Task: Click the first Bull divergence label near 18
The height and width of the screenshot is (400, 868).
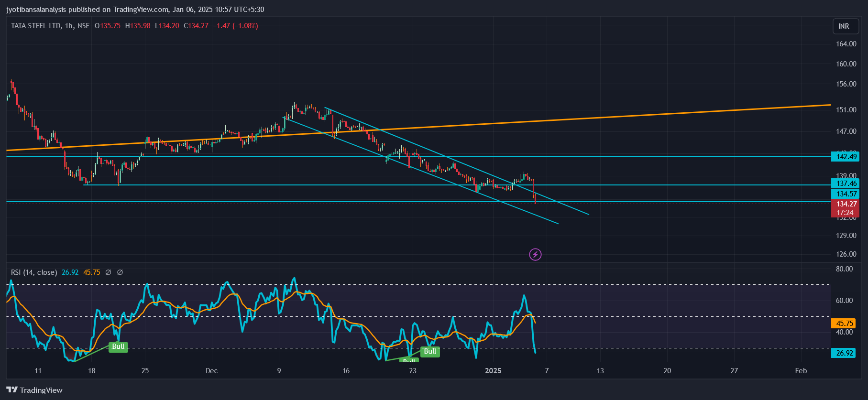Action: (118, 347)
